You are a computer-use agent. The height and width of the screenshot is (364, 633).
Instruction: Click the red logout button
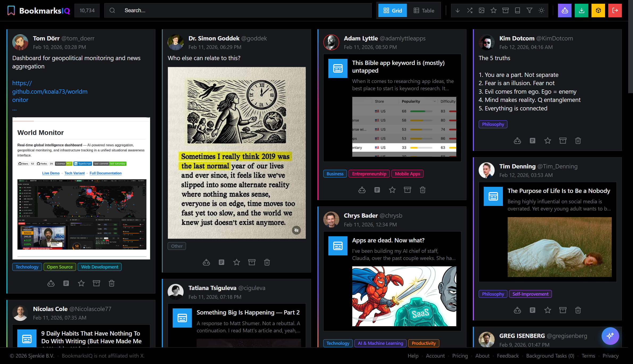click(x=615, y=10)
